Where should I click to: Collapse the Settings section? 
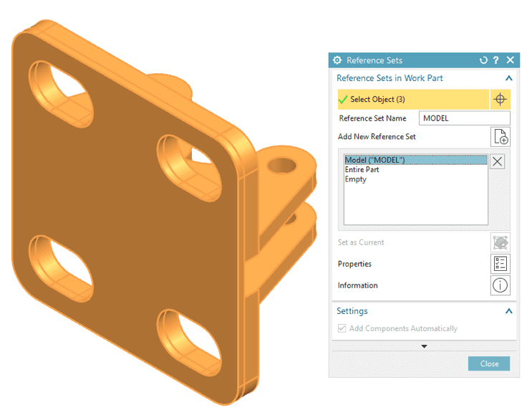(508, 311)
